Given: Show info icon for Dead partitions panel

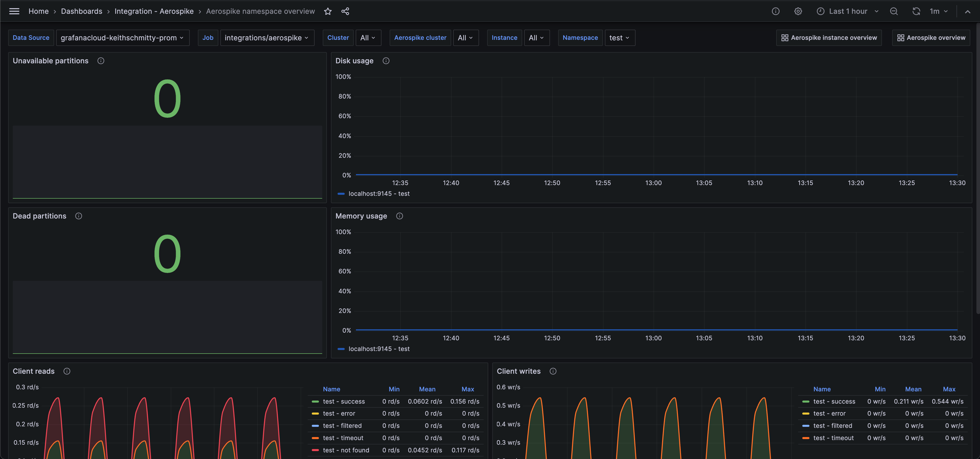Looking at the screenshot, I should (x=79, y=216).
